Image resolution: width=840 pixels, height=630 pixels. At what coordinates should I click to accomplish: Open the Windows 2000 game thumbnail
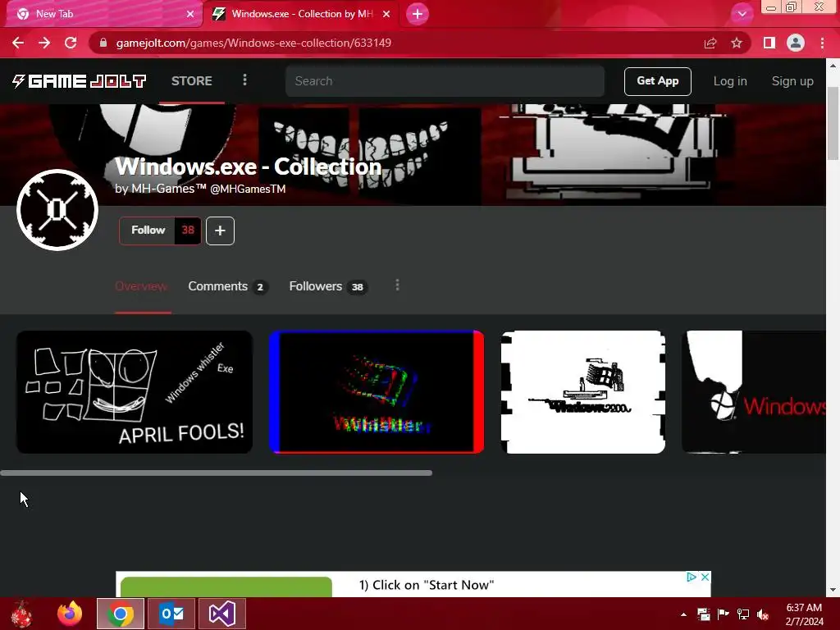(x=583, y=392)
